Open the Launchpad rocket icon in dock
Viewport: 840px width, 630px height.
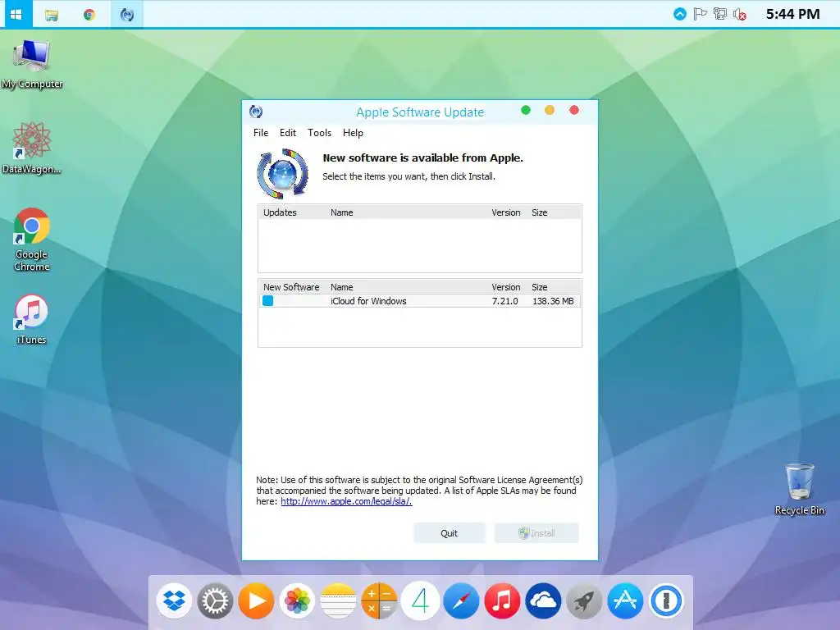tap(584, 600)
